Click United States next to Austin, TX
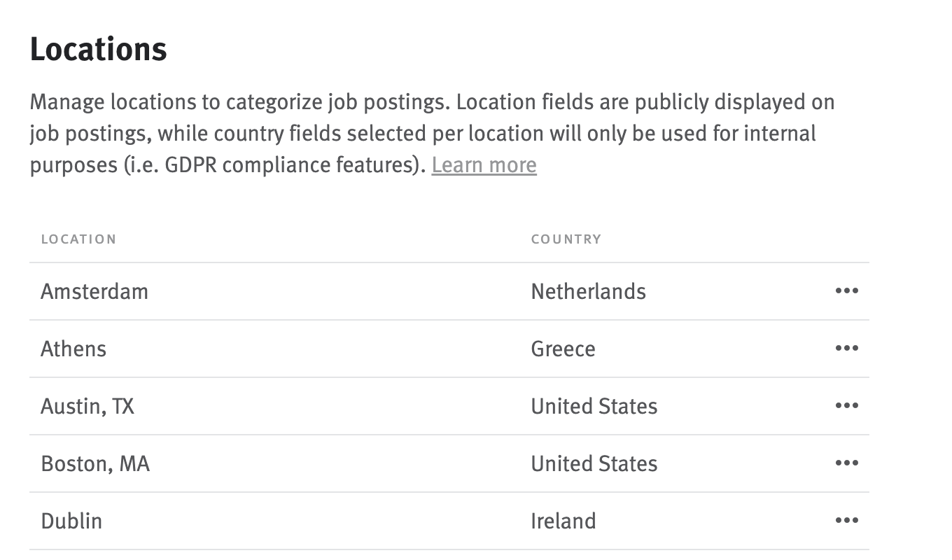The image size is (952, 560). pos(594,406)
